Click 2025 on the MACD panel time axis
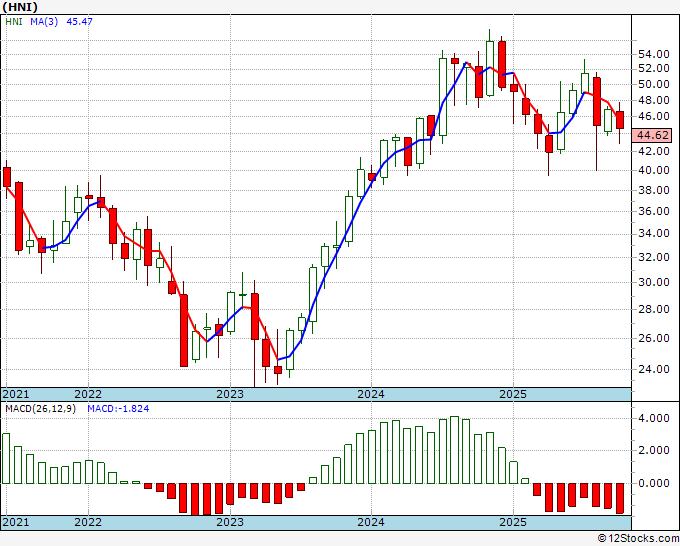Screen dimensions: 680x546 (x=513, y=522)
